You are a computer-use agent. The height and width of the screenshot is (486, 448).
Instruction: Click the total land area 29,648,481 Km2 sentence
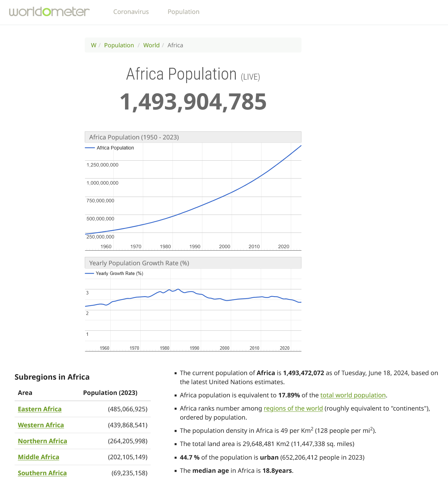pos(267,444)
